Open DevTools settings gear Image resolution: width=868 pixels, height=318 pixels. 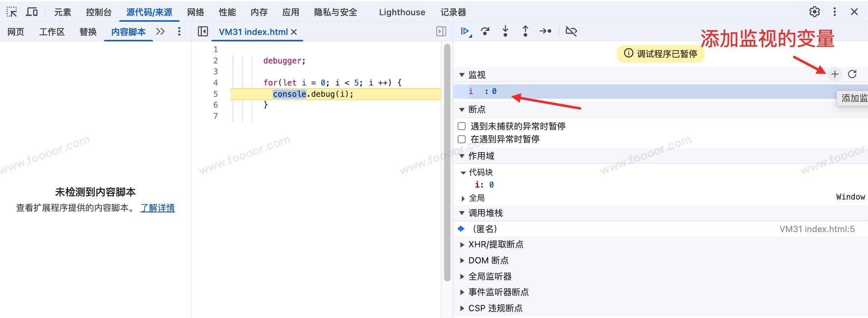814,12
